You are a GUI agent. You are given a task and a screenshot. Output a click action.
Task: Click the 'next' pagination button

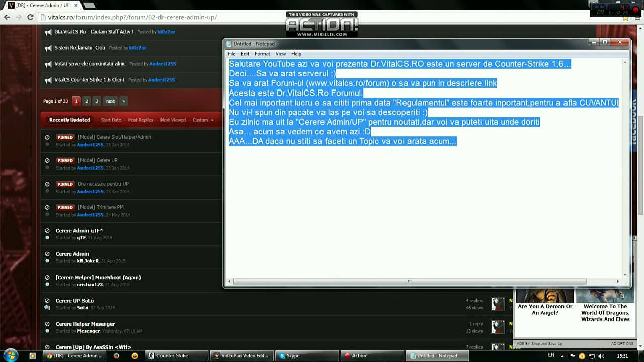tap(110, 101)
